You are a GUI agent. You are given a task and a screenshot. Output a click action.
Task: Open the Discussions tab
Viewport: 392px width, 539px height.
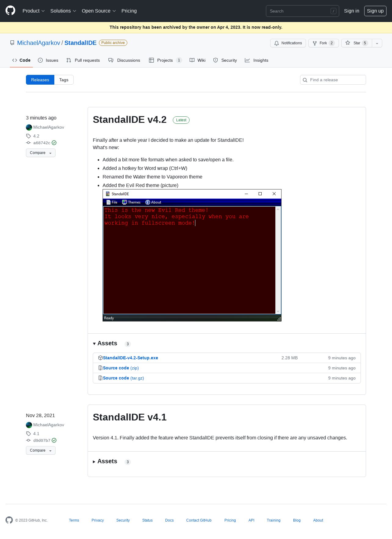(x=124, y=60)
